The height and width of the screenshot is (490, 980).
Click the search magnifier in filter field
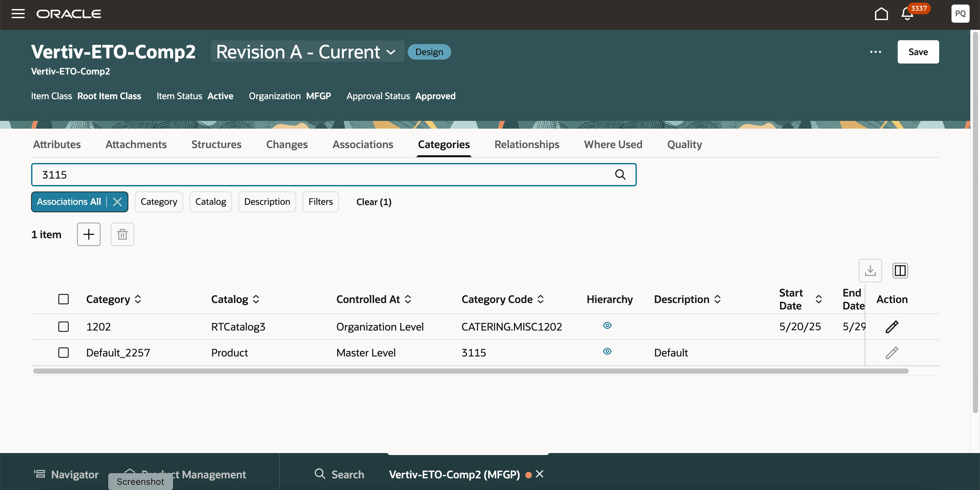(620, 175)
